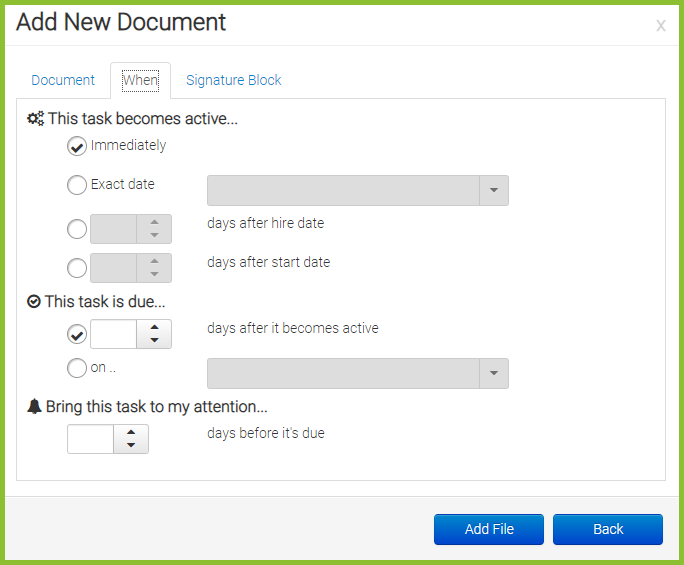Select the 'on ..' due date radio
Image resolution: width=684 pixels, height=565 pixels.
coord(77,368)
